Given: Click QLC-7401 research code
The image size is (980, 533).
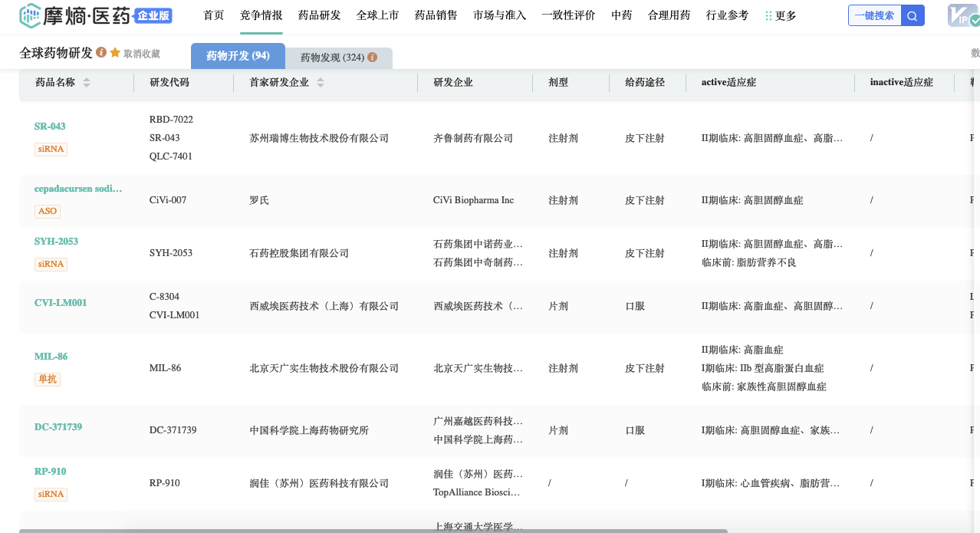Looking at the screenshot, I should (171, 156).
